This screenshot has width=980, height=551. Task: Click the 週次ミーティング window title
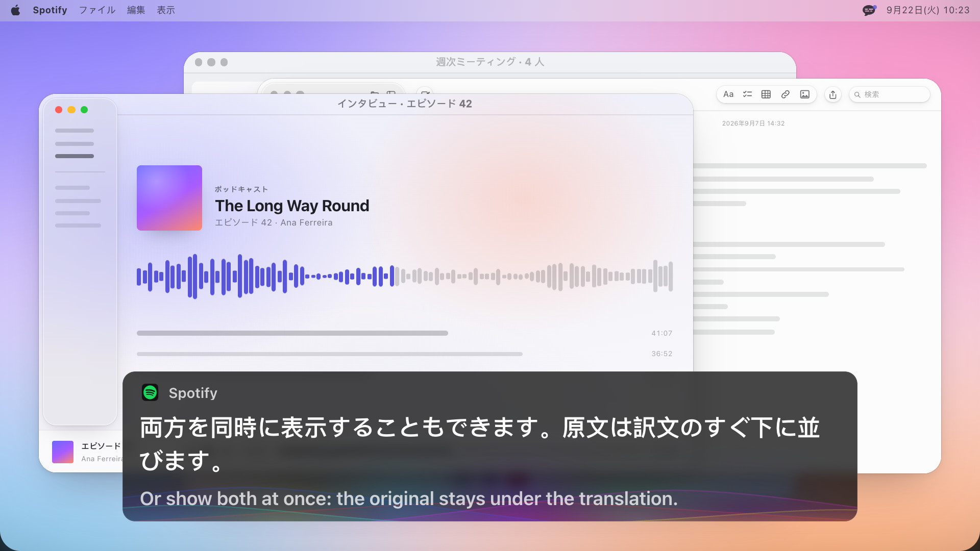click(490, 62)
